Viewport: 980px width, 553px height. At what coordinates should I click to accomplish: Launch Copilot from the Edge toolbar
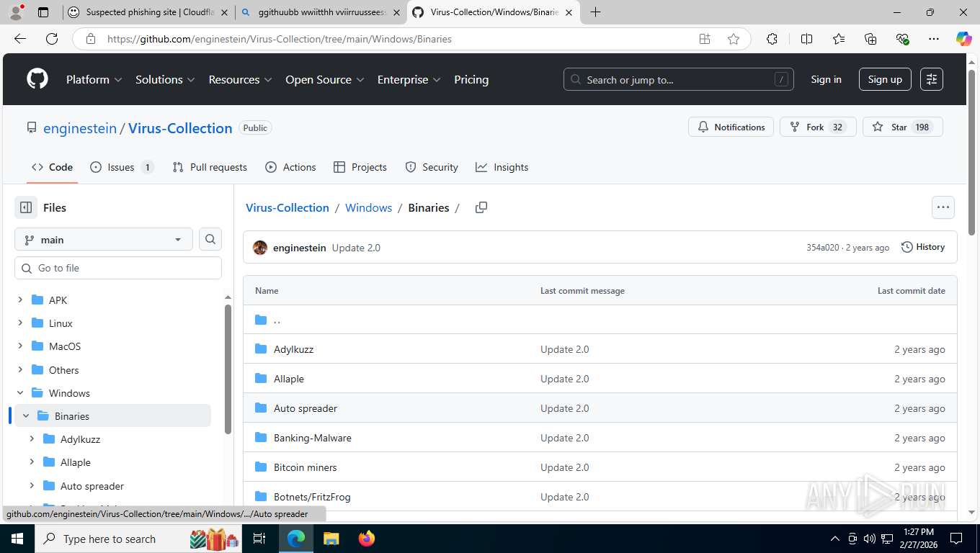(x=964, y=39)
